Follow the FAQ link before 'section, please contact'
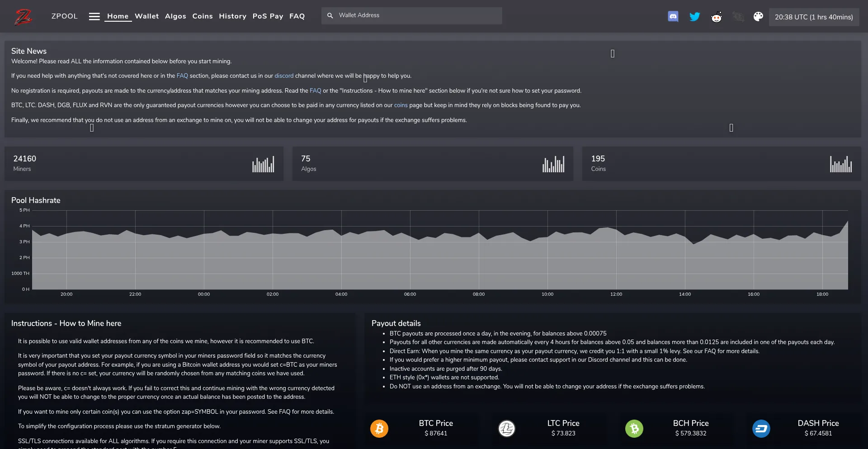The image size is (868, 449). 182,76
